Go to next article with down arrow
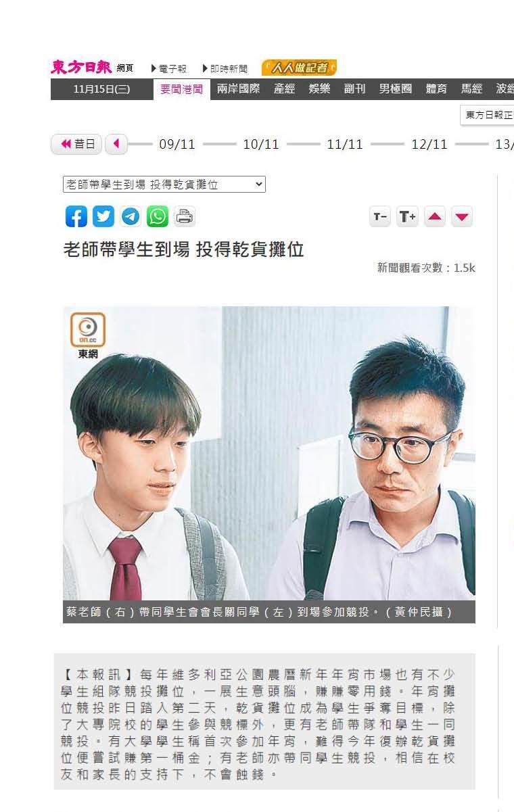 coord(462,217)
